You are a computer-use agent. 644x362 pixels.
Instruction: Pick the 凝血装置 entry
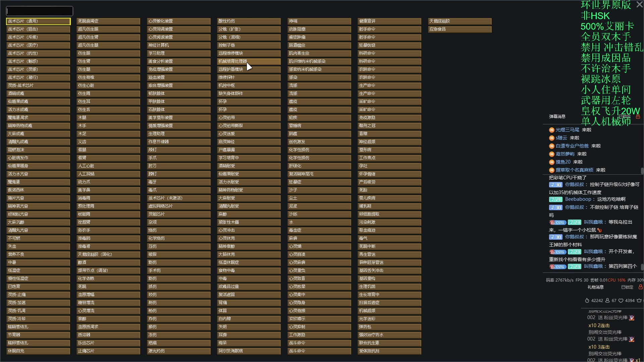coord(179,77)
